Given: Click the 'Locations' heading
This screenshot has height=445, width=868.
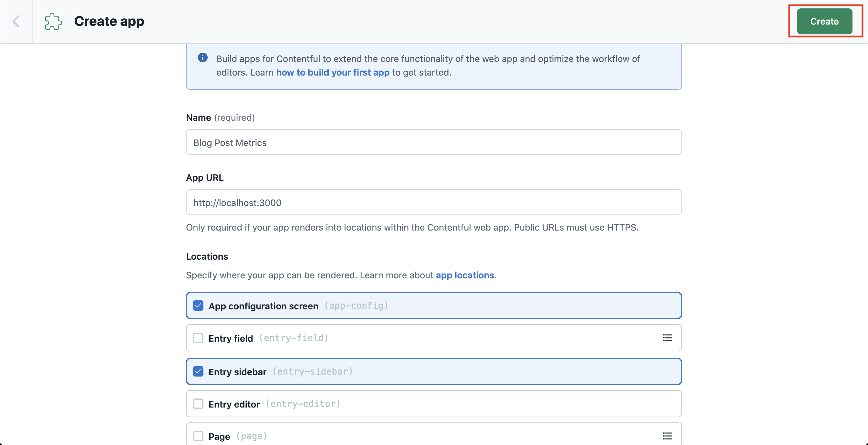Looking at the screenshot, I should pyautogui.click(x=207, y=256).
